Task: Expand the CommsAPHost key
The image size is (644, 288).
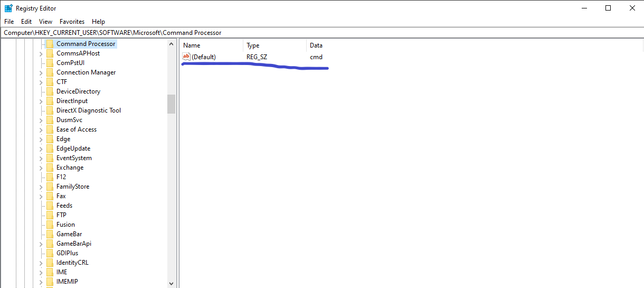Action: [x=41, y=53]
